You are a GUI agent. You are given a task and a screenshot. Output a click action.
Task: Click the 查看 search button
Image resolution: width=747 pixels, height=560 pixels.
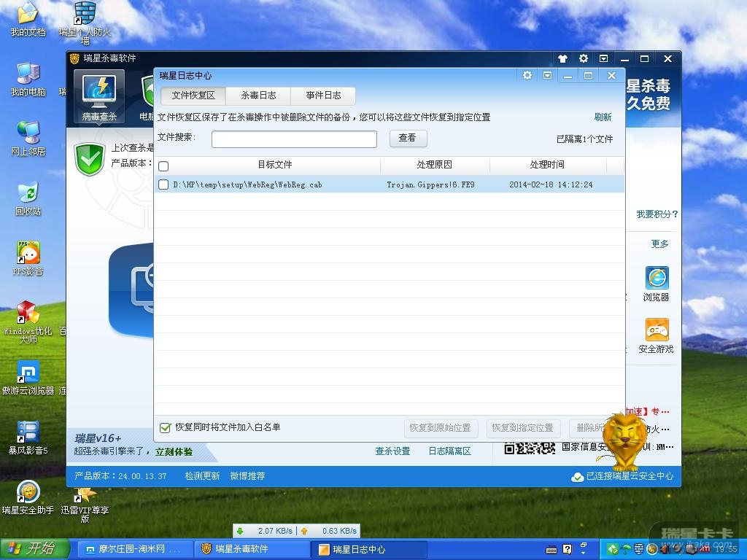(x=408, y=138)
